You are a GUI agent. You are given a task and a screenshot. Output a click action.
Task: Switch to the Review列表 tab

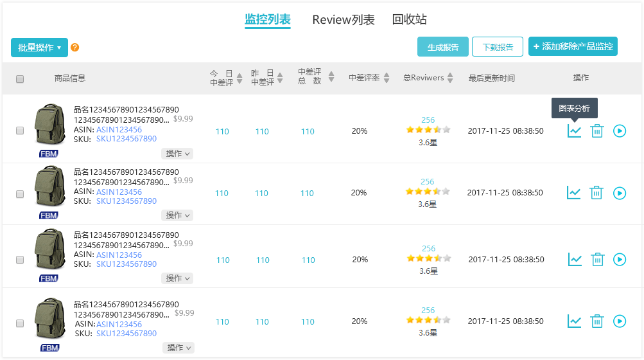[x=344, y=20]
